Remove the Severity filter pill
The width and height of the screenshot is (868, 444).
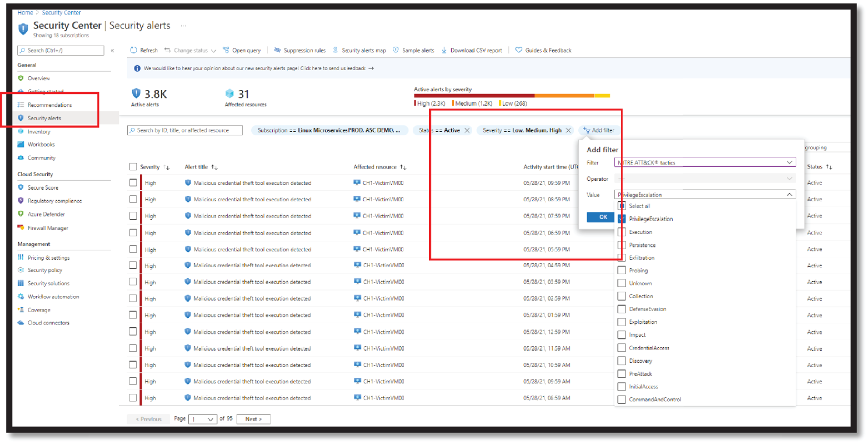[570, 131]
